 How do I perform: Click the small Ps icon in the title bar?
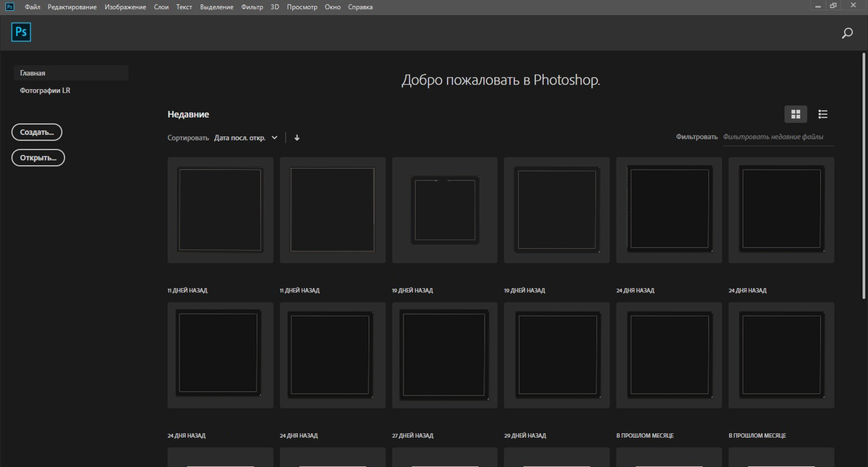(x=10, y=7)
